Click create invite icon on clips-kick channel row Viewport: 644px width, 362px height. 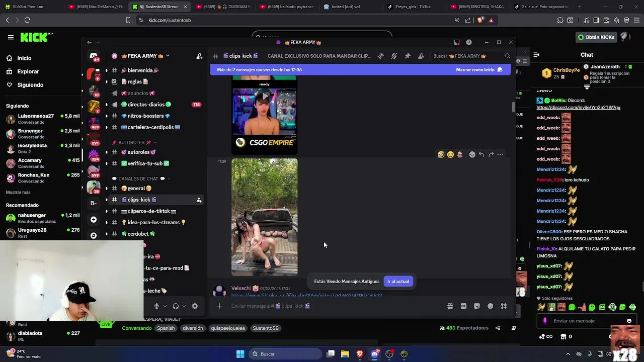[x=199, y=200]
